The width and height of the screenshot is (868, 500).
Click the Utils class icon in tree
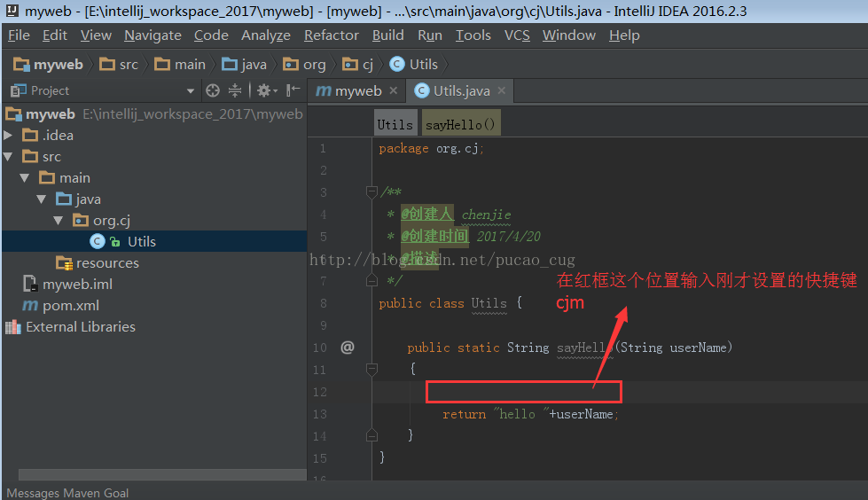(97, 241)
